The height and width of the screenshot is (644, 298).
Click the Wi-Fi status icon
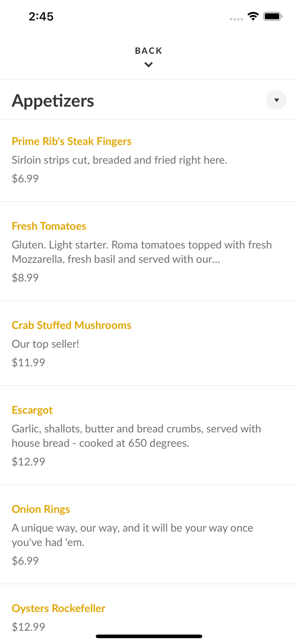pyautogui.click(x=253, y=17)
